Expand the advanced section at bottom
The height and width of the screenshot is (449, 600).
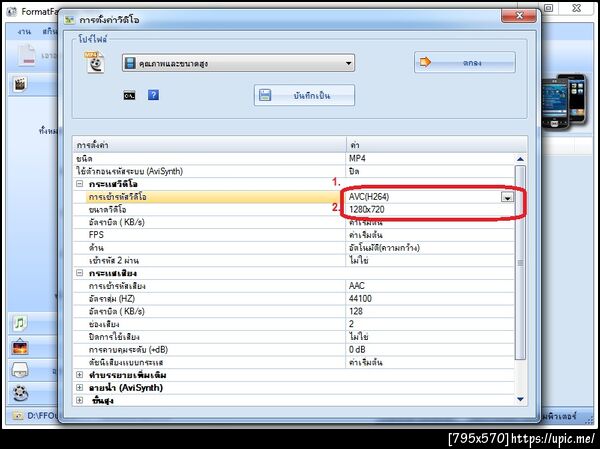80,400
